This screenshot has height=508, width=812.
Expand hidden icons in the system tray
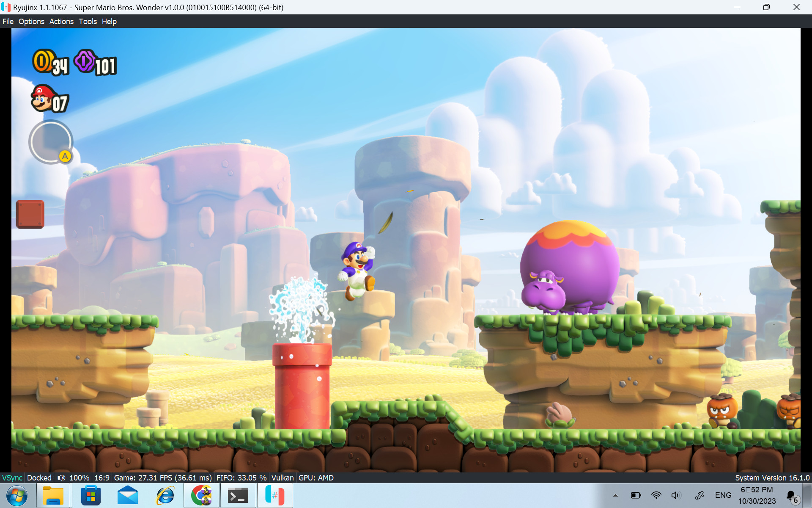(x=615, y=495)
